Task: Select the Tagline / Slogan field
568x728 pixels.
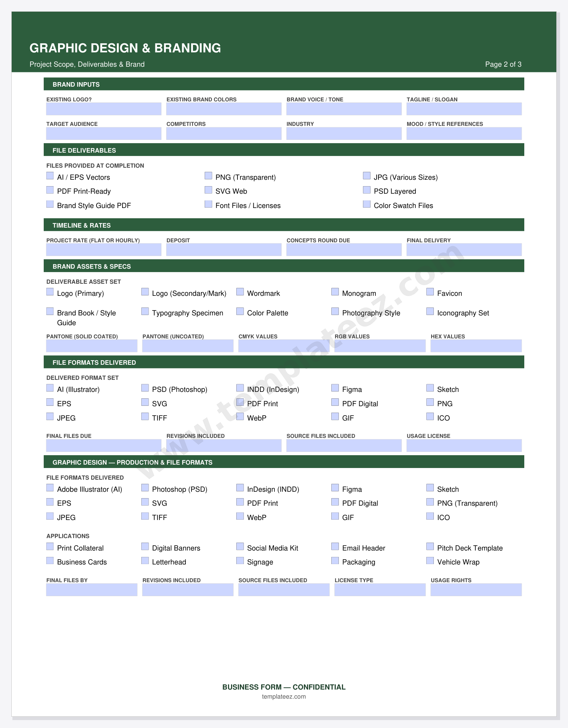Action: coord(464,109)
